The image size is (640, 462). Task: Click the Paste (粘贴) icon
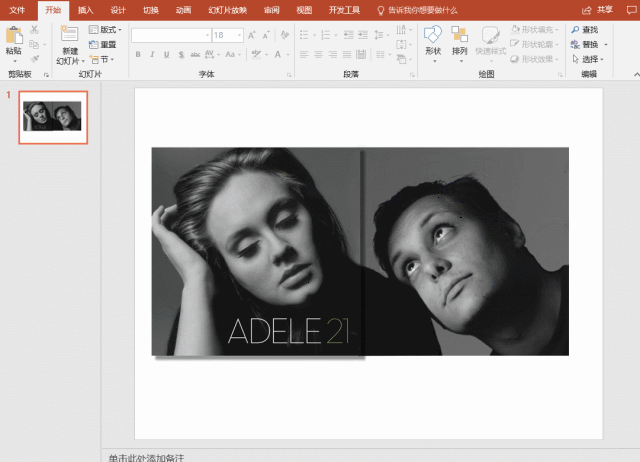(x=13, y=37)
